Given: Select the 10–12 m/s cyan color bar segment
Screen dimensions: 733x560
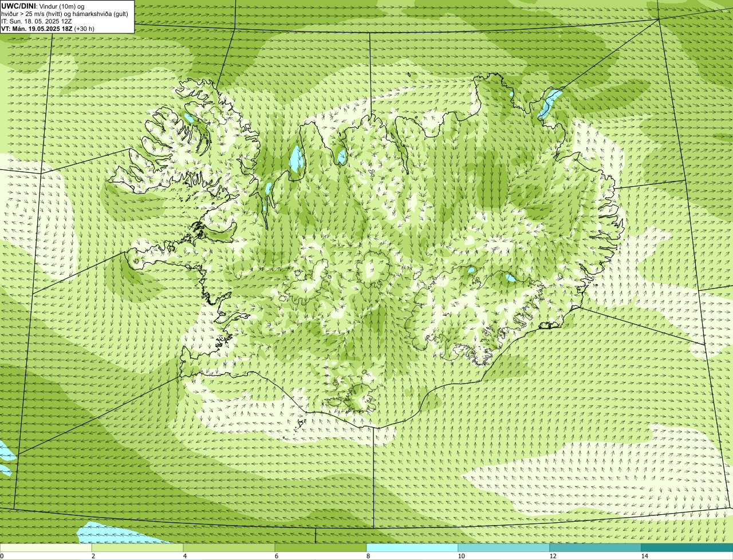Looking at the screenshot, I should tap(504, 547).
